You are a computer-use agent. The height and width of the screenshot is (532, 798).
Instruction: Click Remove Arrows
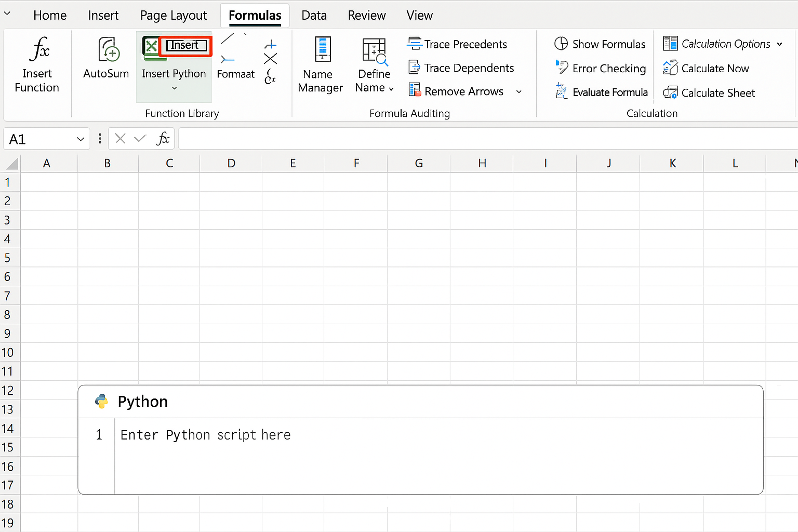pyautogui.click(x=456, y=91)
